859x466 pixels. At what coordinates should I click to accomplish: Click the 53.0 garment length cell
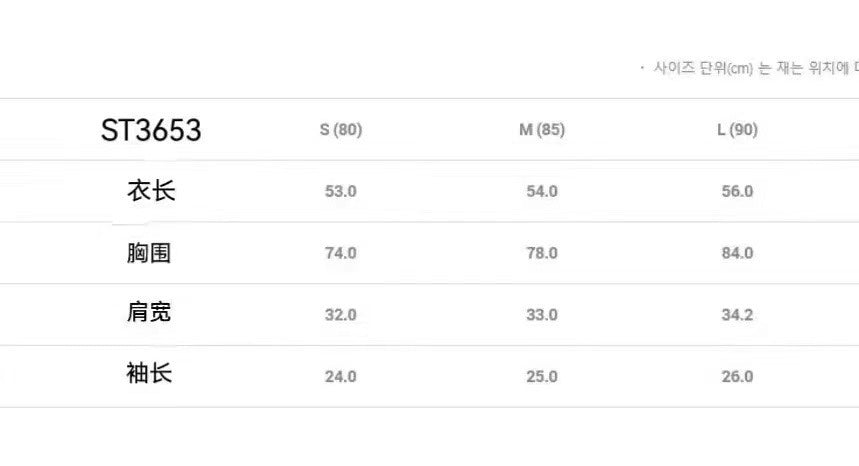coord(341,192)
